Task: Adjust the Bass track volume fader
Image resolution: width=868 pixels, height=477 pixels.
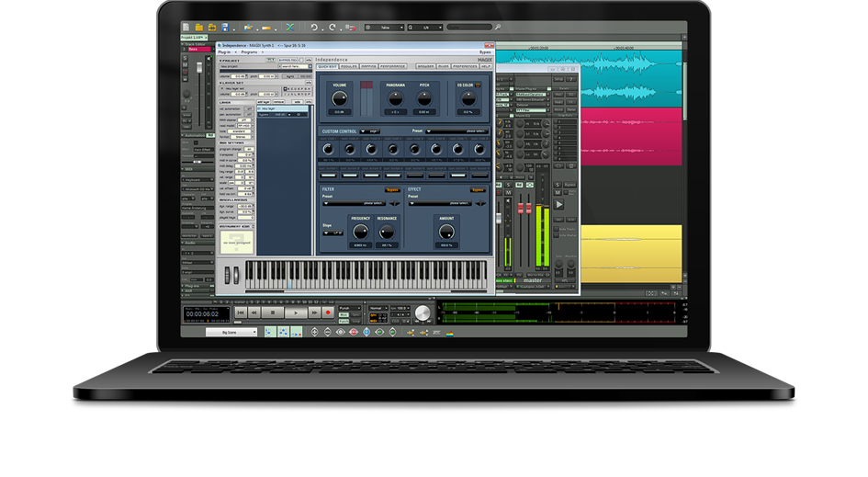Action: tap(200, 68)
